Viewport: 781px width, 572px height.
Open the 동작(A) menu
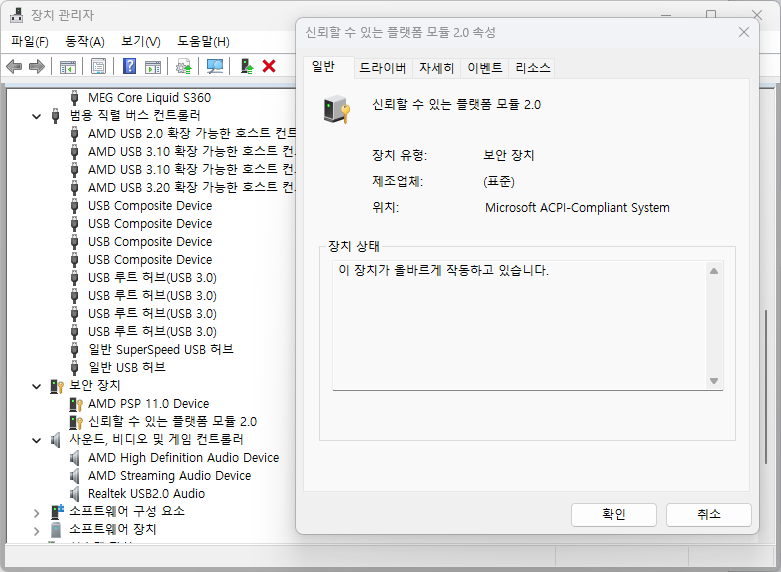point(85,41)
